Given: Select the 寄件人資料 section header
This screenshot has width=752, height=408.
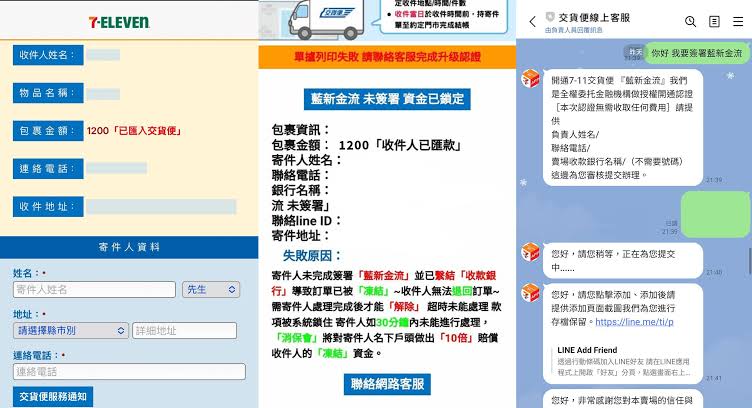Looking at the screenshot, I should (x=129, y=247).
